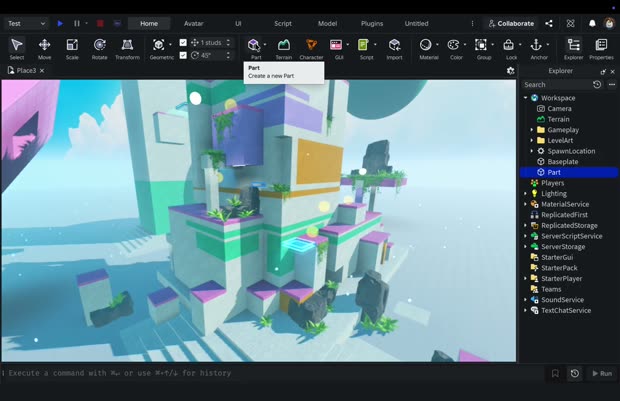Open the Untitled custom tab
This screenshot has height=401, width=620.
(416, 23)
